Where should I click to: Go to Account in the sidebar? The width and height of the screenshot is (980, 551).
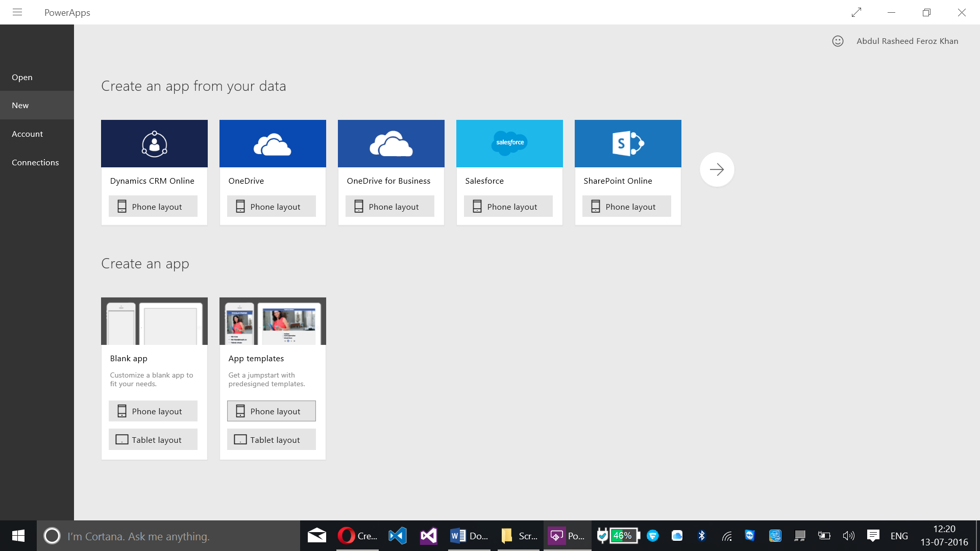(x=37, y=134)
